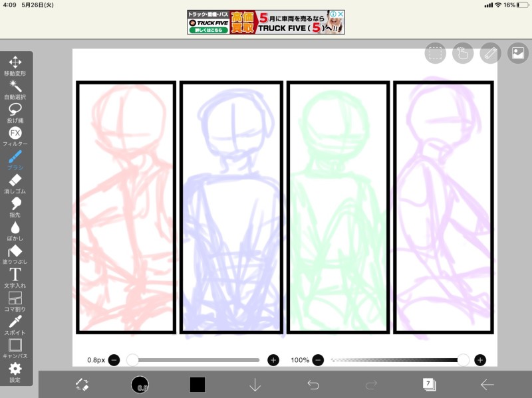
Task: Tap the battery indicator in status bar
Action: tap(523, 5)
